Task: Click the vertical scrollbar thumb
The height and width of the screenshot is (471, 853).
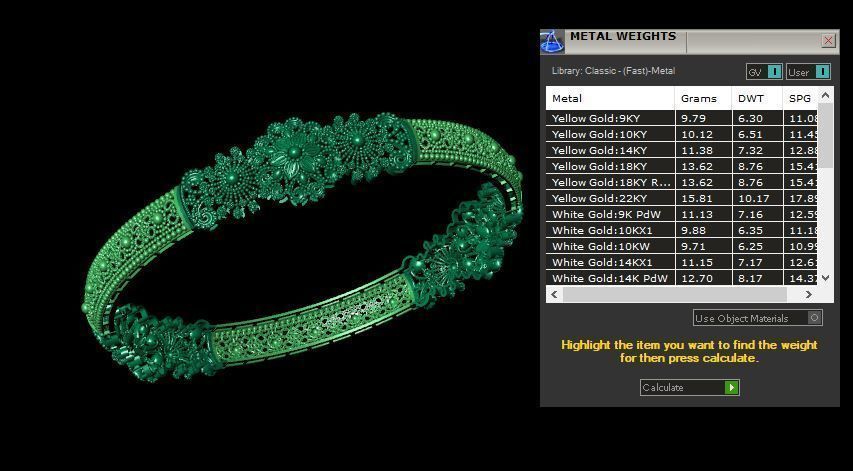Action: [825, 135]
